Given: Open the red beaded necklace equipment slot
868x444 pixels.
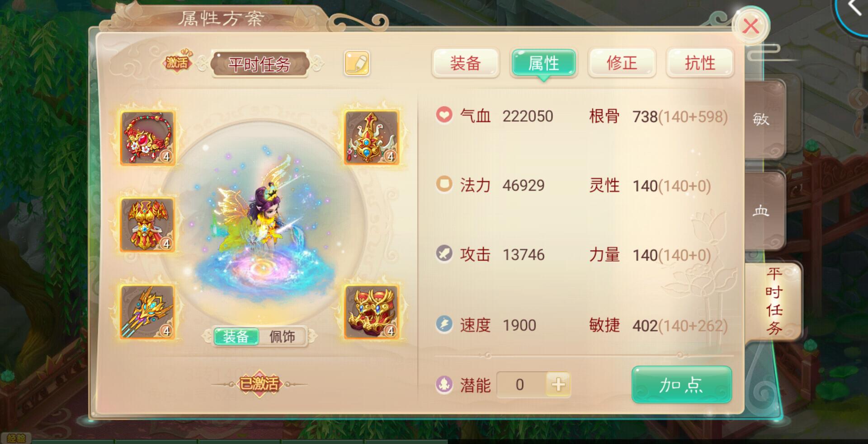Looking at the screenshot, I should (147, 138).
